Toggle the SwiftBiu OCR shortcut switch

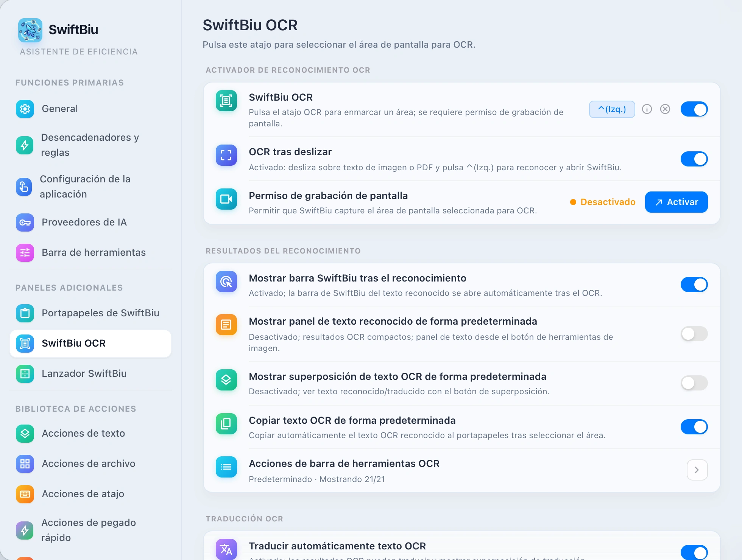click(x=694, y=109)
